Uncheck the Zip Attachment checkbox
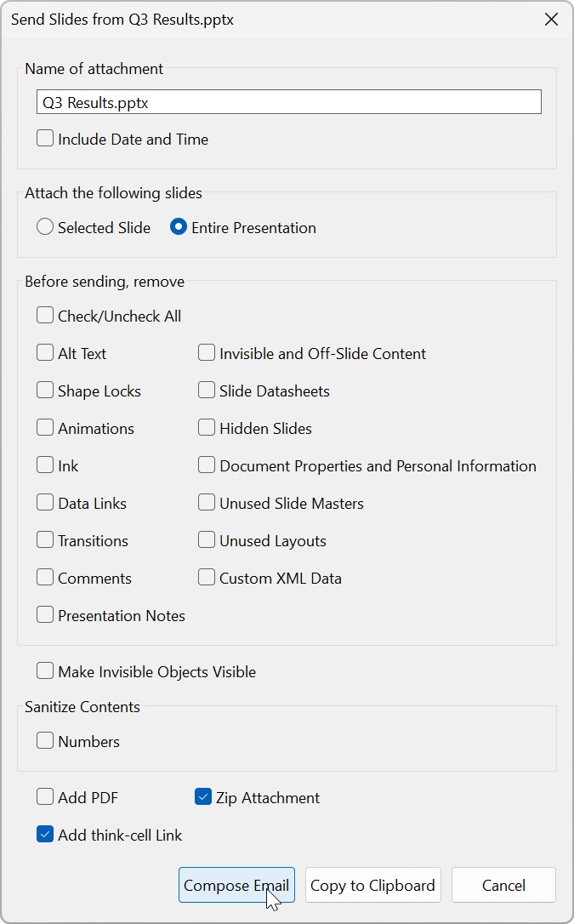 pos(203,797)
